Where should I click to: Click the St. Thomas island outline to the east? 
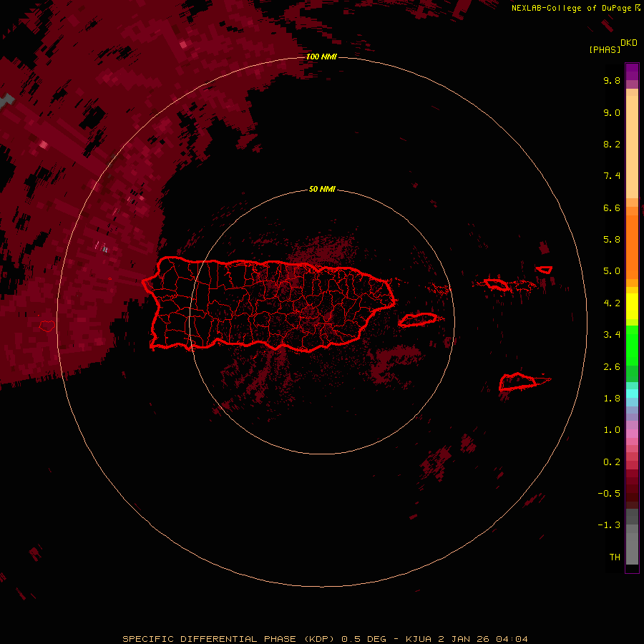(496, 284)
